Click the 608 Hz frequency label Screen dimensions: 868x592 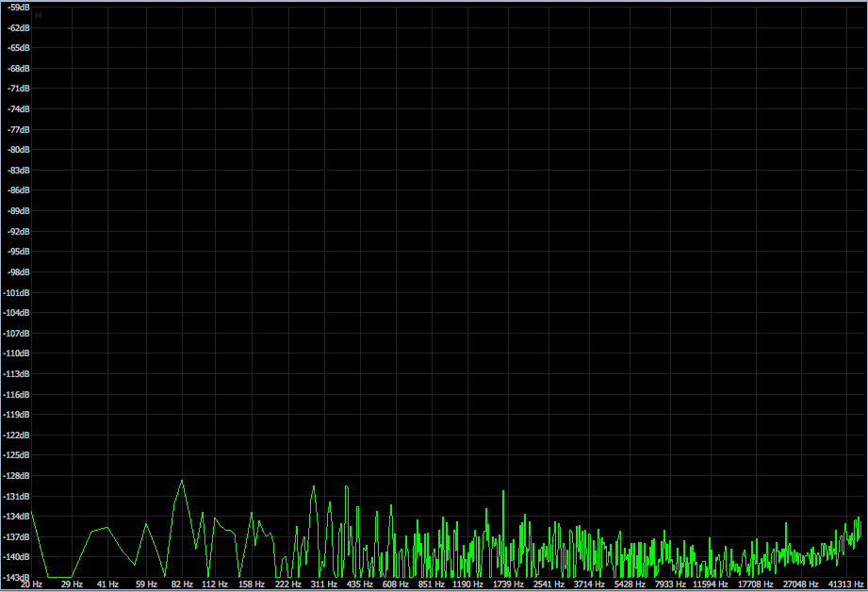pyautogui.click(x=396, y=584)
